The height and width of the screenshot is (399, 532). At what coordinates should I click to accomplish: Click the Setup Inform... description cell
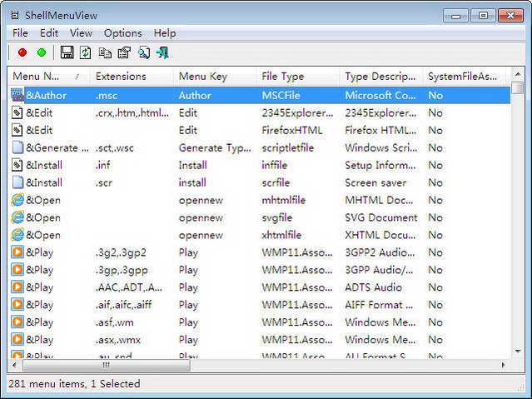[380, 165]
